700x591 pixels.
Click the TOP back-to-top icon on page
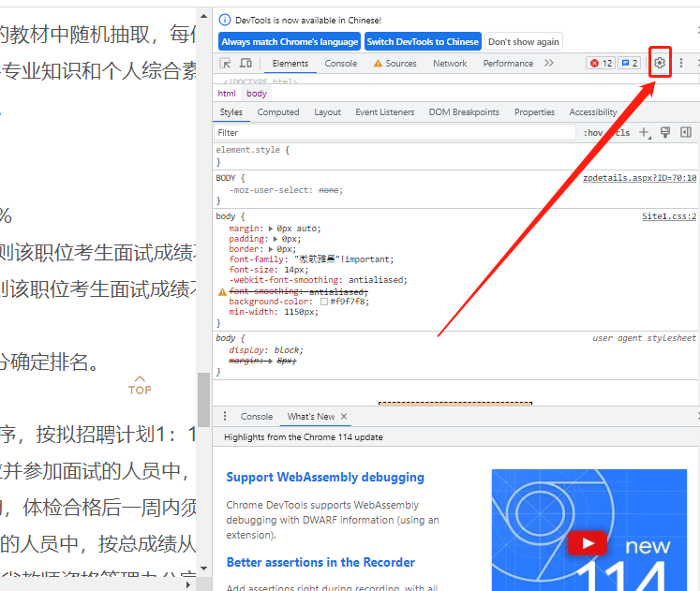(140, 385)
